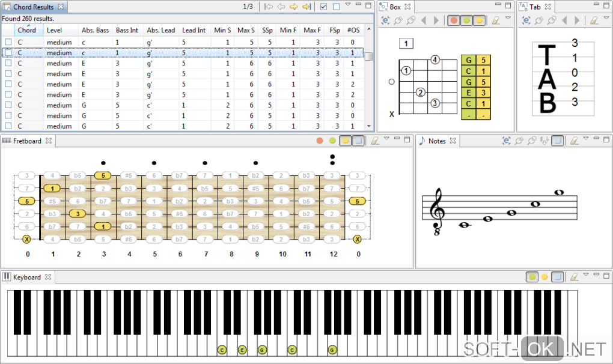Viewport: 613px width, 364px height.
Task: Go to previous page of chord results
Action: pos(281,7)
